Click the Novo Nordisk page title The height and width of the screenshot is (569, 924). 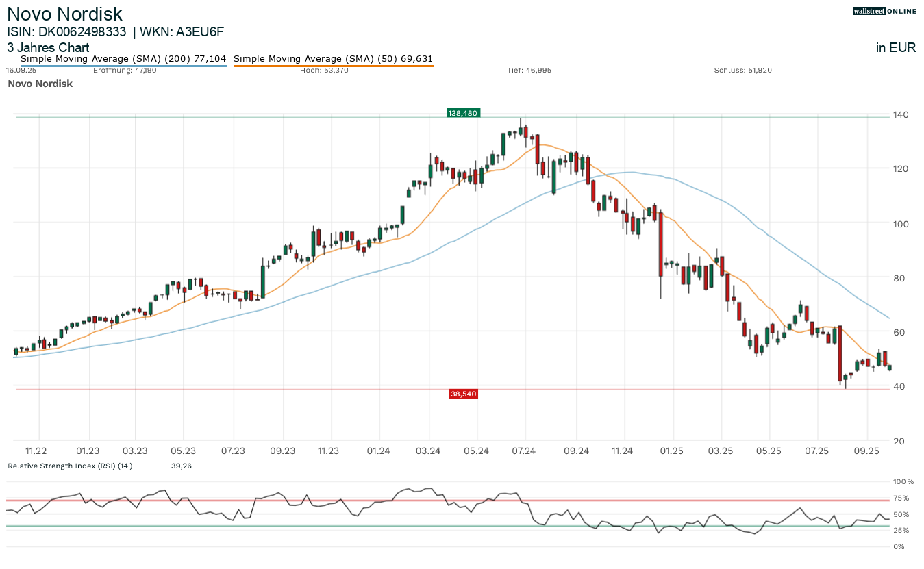click(65, 14)
